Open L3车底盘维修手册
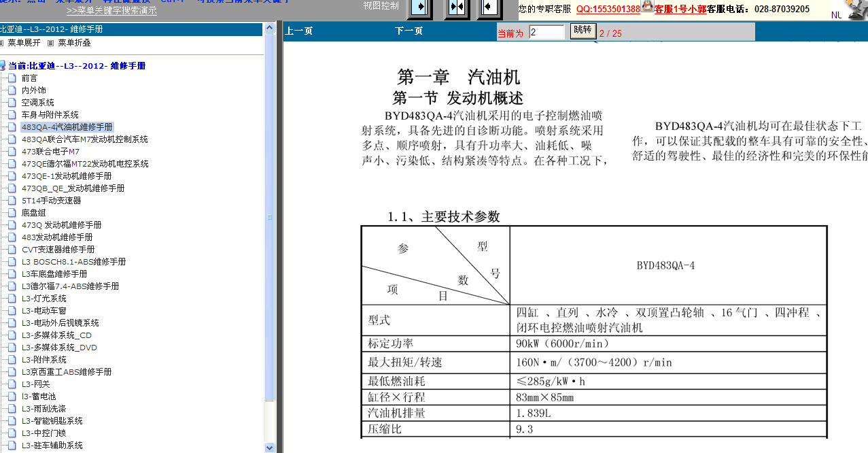 (54, 274)
